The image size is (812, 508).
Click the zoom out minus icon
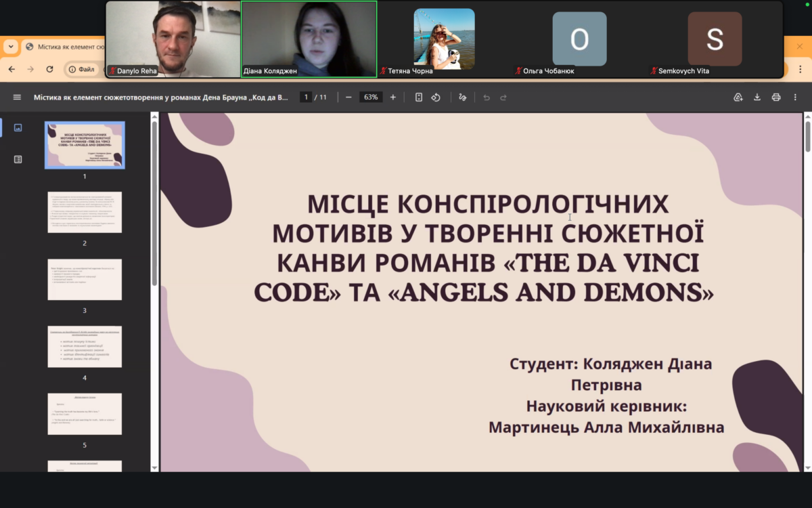[x=348, y=97]
